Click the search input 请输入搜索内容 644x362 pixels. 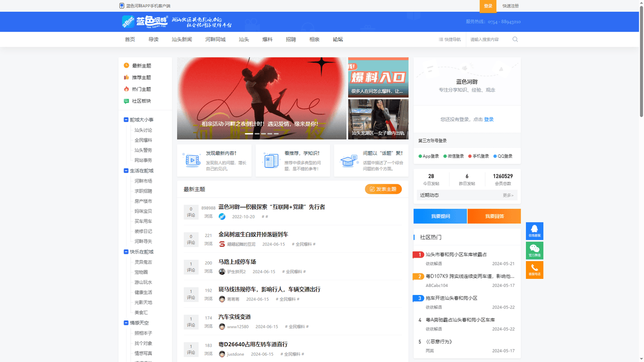pos(489,39)
